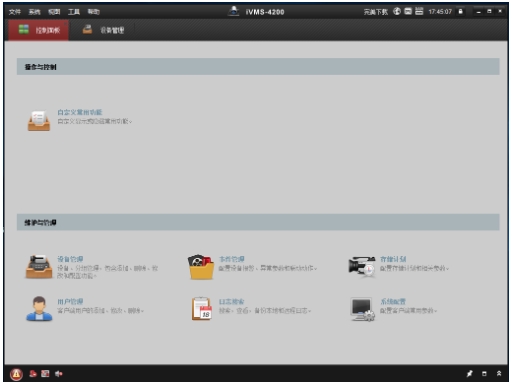The width and height of the screenshot is (516, 382).
Task: Click the card icon right of the globe
Action: coord(408,11)
